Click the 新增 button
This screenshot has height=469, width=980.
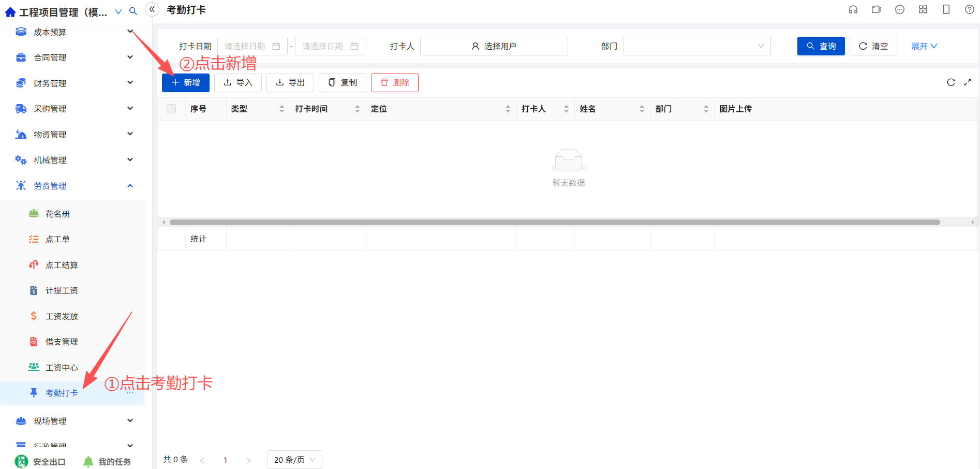186,83
